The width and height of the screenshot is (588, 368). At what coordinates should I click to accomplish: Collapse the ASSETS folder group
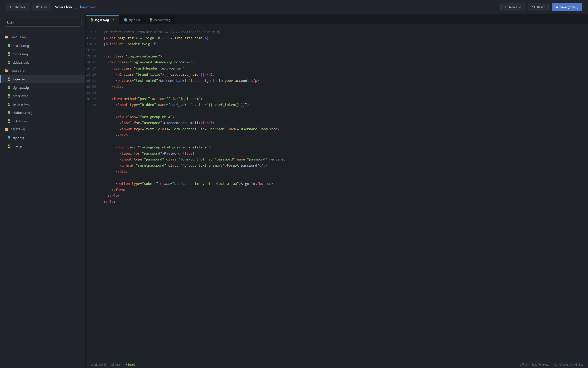42,129
